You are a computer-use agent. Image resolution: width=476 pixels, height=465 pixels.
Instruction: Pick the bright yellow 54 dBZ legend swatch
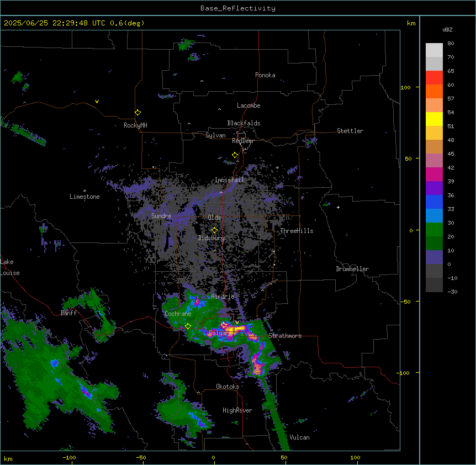coord(434,119)
